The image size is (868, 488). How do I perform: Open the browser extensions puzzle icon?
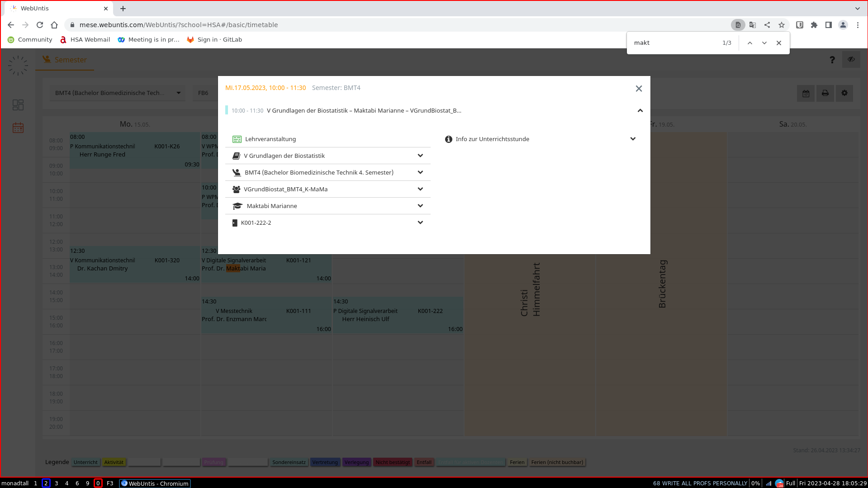click(x=814, y=25)
